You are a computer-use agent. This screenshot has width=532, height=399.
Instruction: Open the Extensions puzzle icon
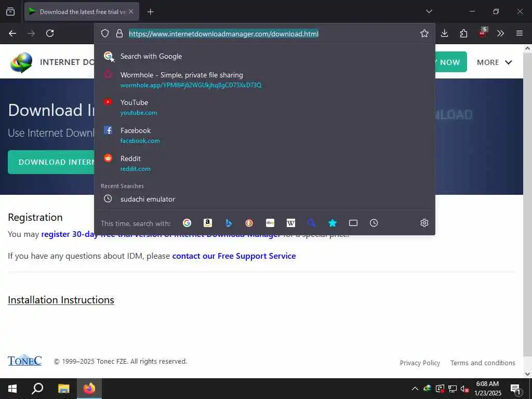pos(463,33)
